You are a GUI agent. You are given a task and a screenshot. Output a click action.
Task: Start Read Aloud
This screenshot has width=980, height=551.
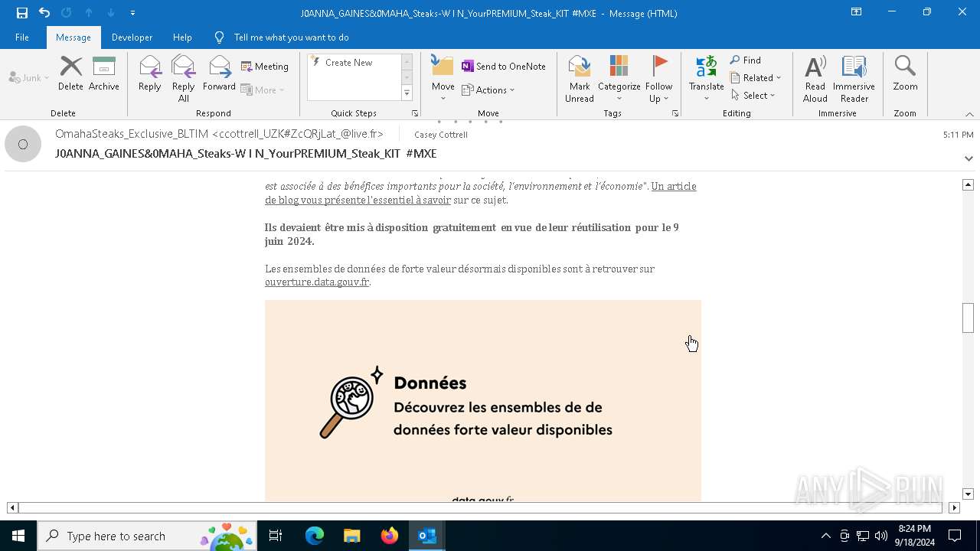[x=815, y=78]
